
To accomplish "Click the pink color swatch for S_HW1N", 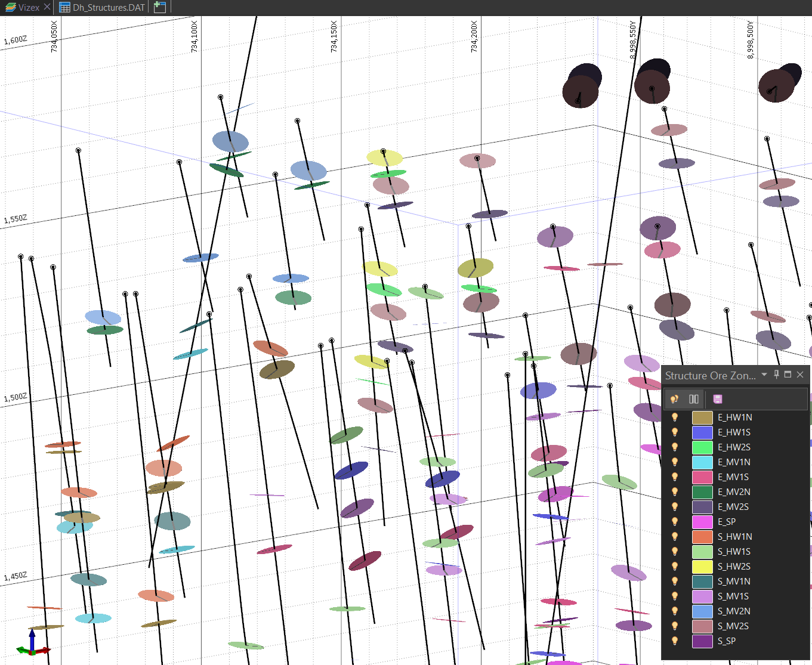I will tap(702, 536).
